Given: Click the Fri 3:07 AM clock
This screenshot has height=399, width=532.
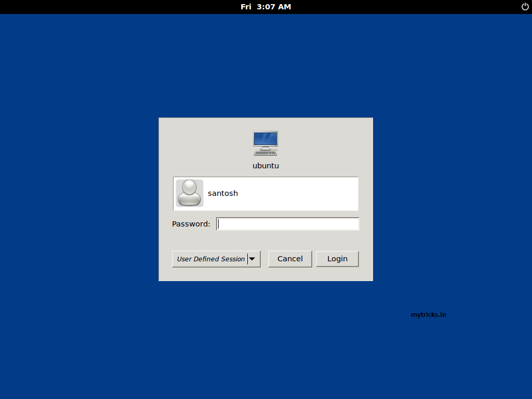Looking at the screenshot, I should (x=265, y=7).
